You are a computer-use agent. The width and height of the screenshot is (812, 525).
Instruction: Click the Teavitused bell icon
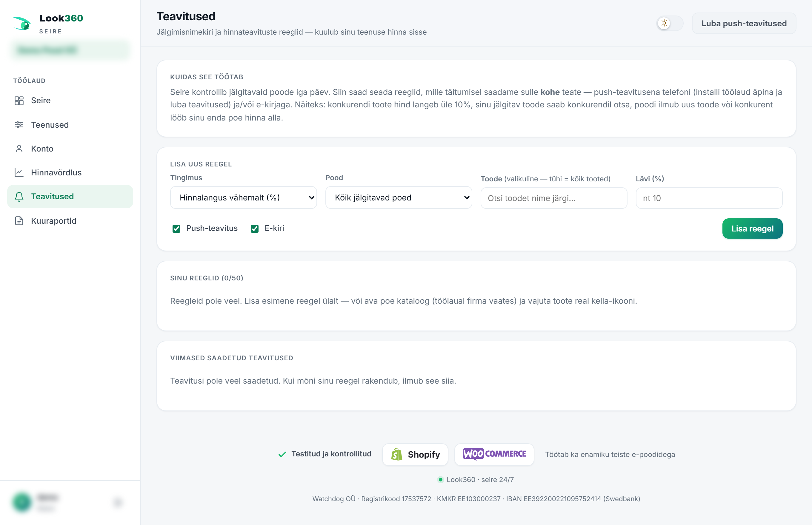pos(19,197)
